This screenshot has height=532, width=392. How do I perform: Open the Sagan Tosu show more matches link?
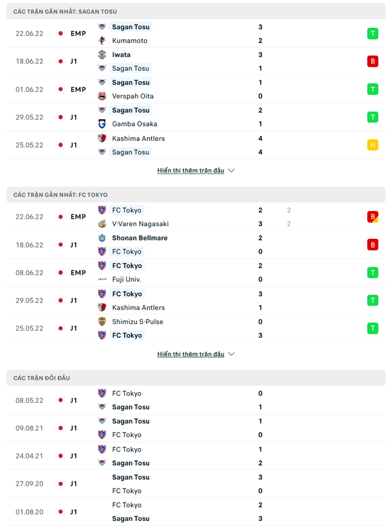pyautogui.click(x=191, y=171)
